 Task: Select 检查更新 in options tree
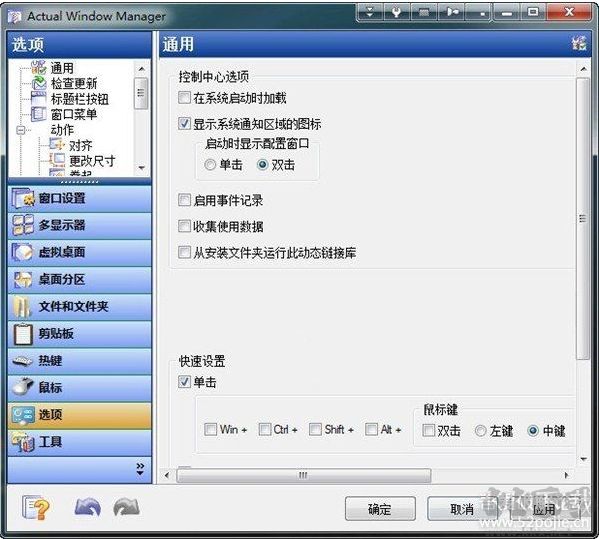tap(74, 83)
